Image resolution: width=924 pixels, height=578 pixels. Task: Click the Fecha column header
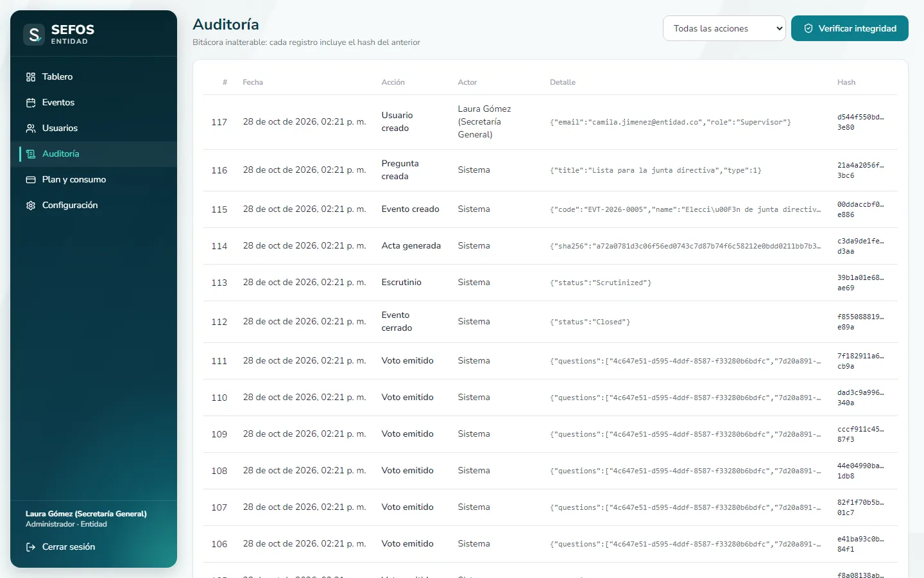pyautogui.click(x=253, y=82)
